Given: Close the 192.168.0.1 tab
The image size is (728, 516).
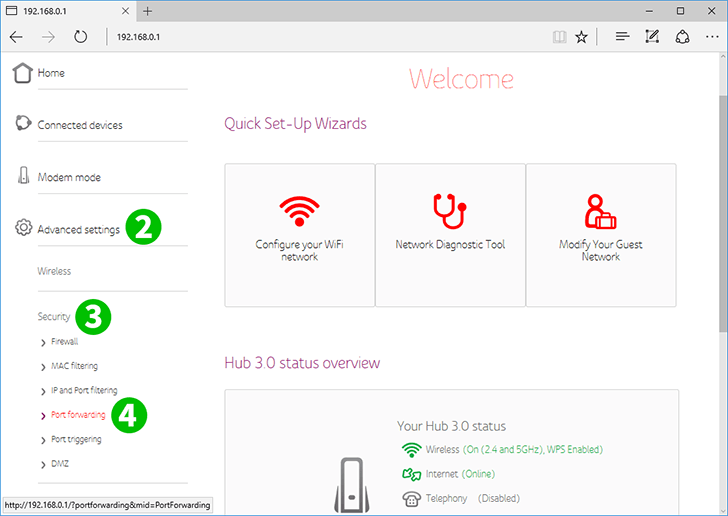Looking at the screenshot, I should click(x=125, y=11).
